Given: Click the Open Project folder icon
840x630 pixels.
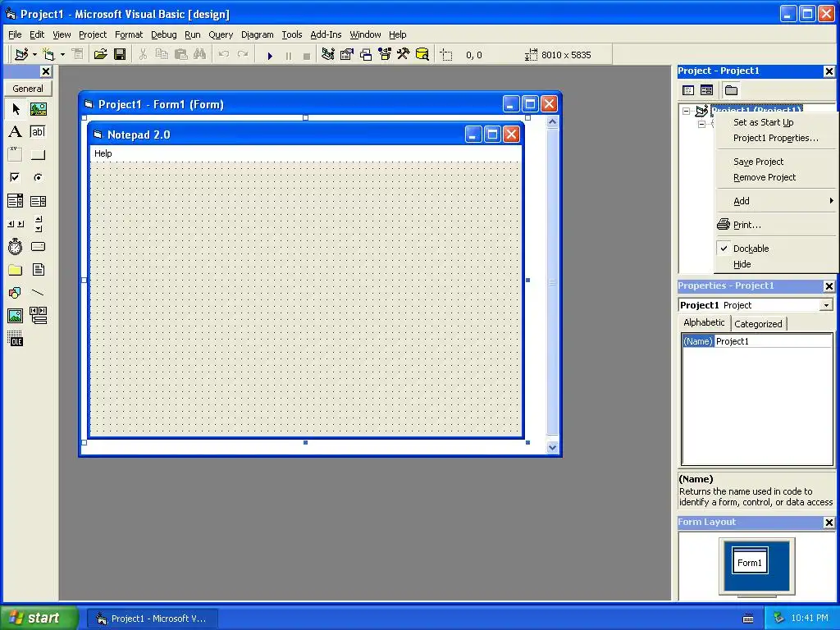Looking at the screenshot, I should click(x=100, y=55).
